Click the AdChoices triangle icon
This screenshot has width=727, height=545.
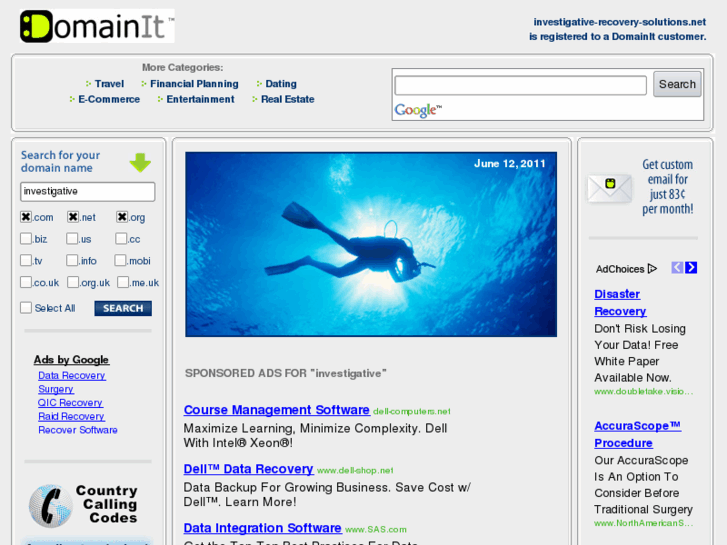tap(652, 269)
